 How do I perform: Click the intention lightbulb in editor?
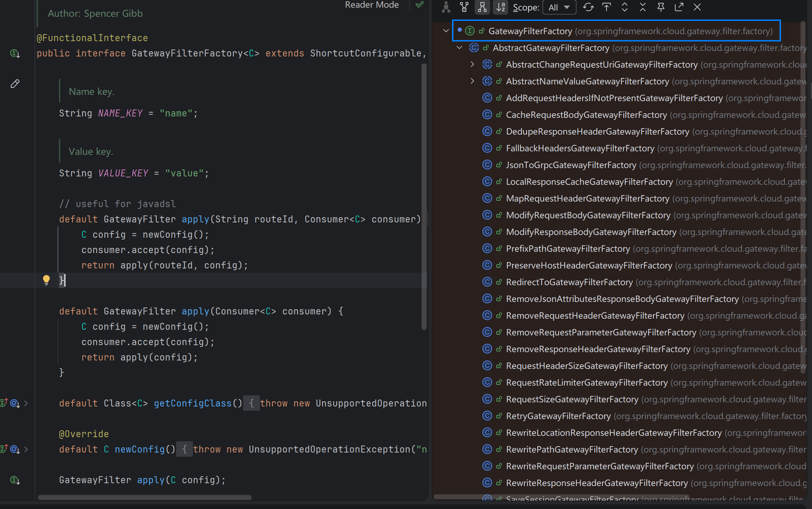tap(46, 280)
